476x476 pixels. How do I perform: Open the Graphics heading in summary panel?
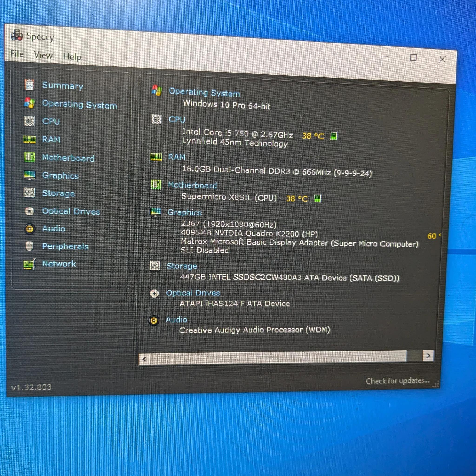pos(184,212)
